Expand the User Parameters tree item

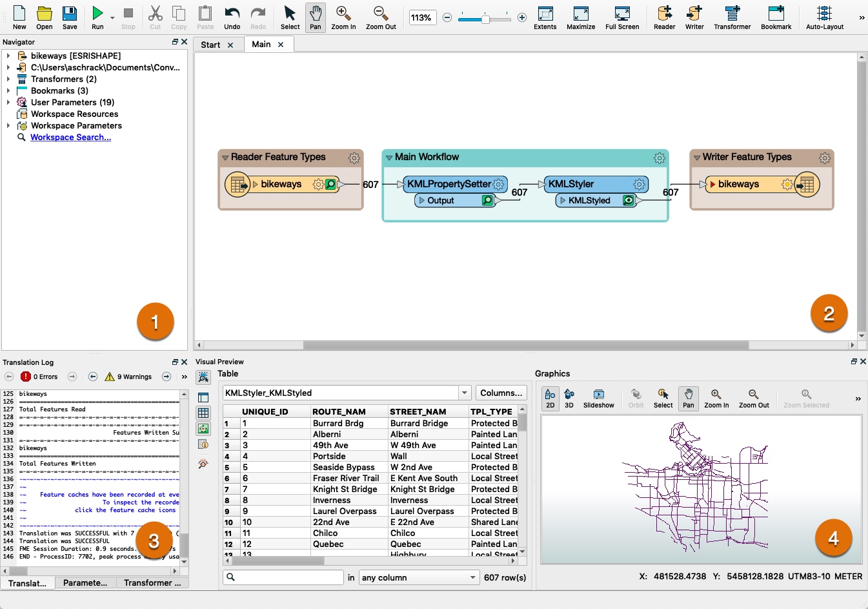point(8,102)
